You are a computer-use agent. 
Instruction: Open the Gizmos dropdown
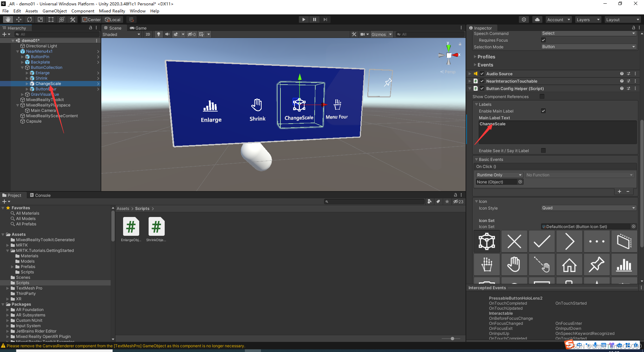pos(382,34)
